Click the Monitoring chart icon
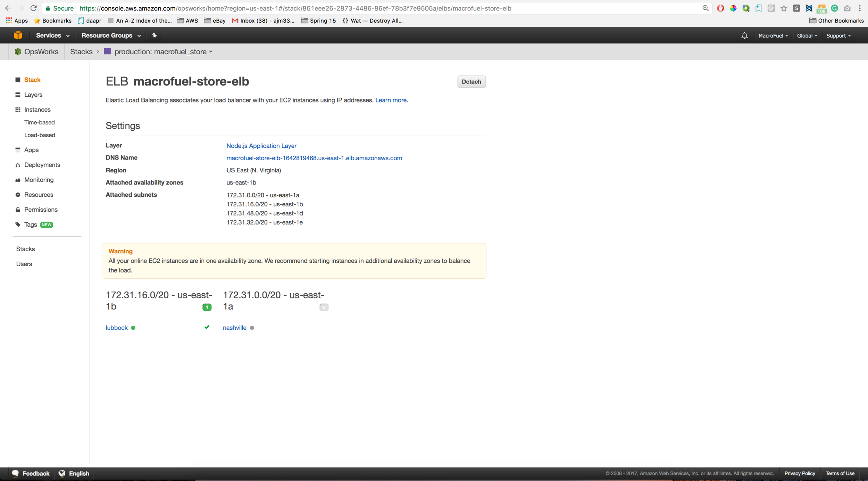868x481 pixels. coord(18,180)
